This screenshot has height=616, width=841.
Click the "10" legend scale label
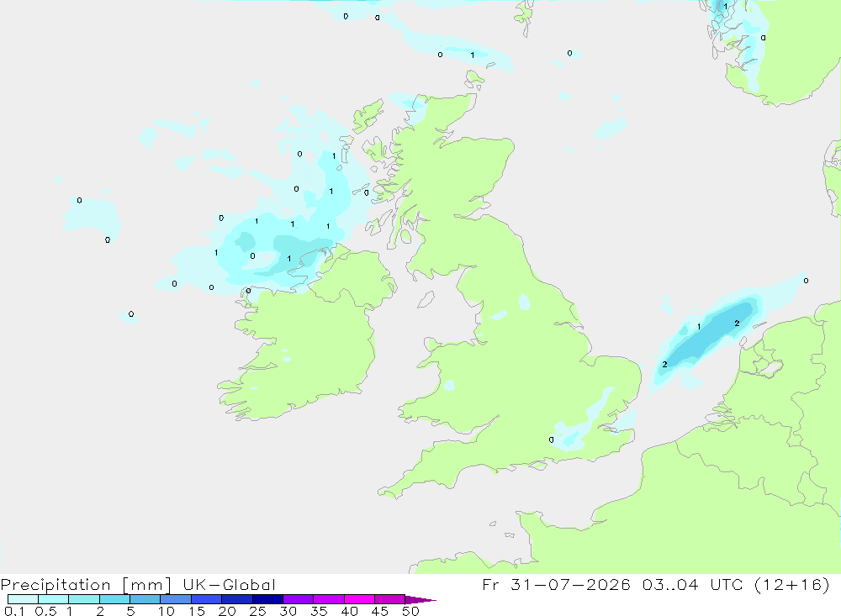pyautogui.click(x=167, y=611)
